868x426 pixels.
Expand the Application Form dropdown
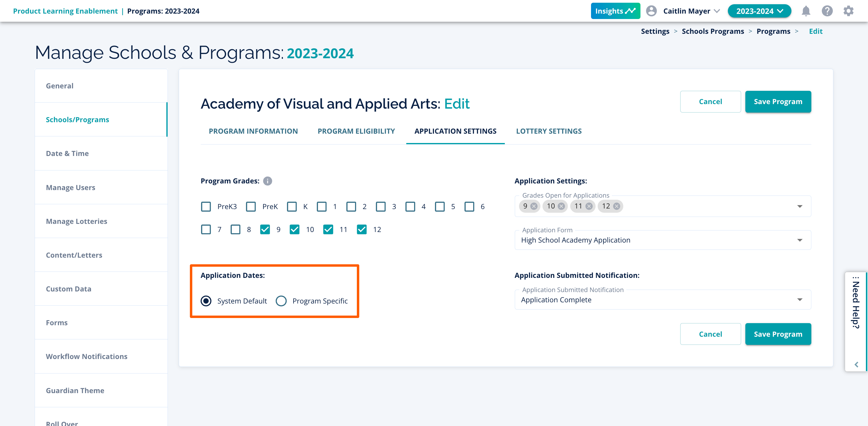coord(800,240)
